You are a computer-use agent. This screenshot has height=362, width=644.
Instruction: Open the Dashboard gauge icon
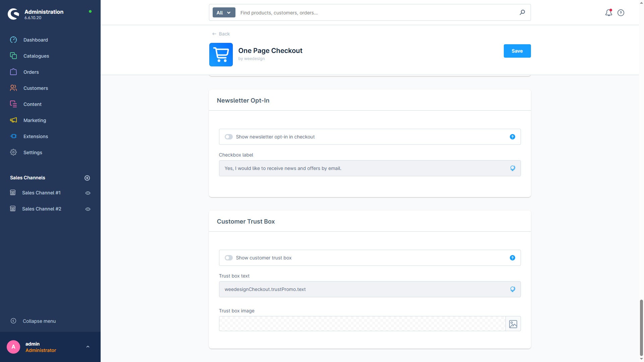(x=13, y=40)
